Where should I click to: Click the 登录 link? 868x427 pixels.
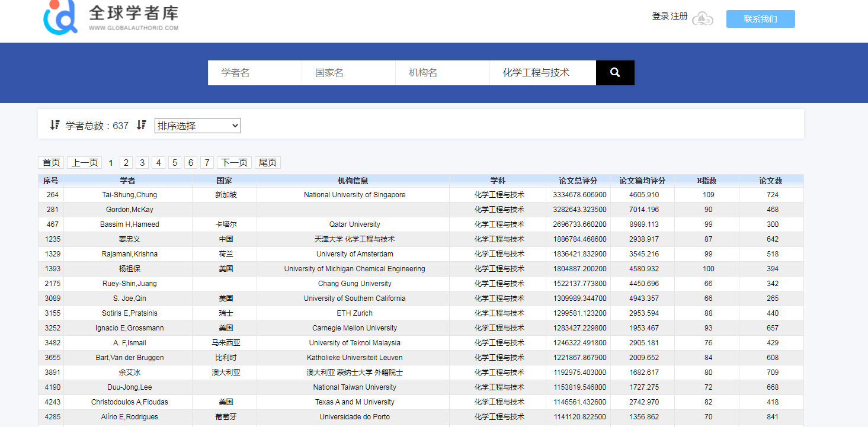pyautogui.click(x=660, y=17)
